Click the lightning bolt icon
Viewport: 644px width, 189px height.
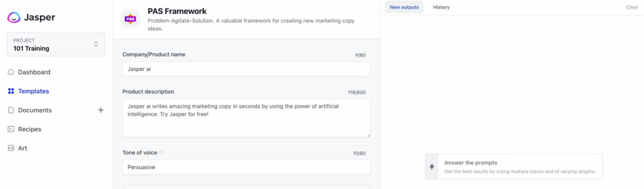point(432,166)
